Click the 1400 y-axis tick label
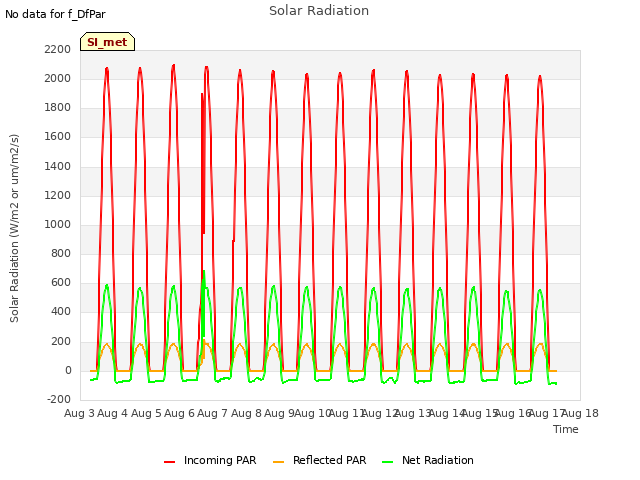The image size is (640, 480). coord(58,166)
